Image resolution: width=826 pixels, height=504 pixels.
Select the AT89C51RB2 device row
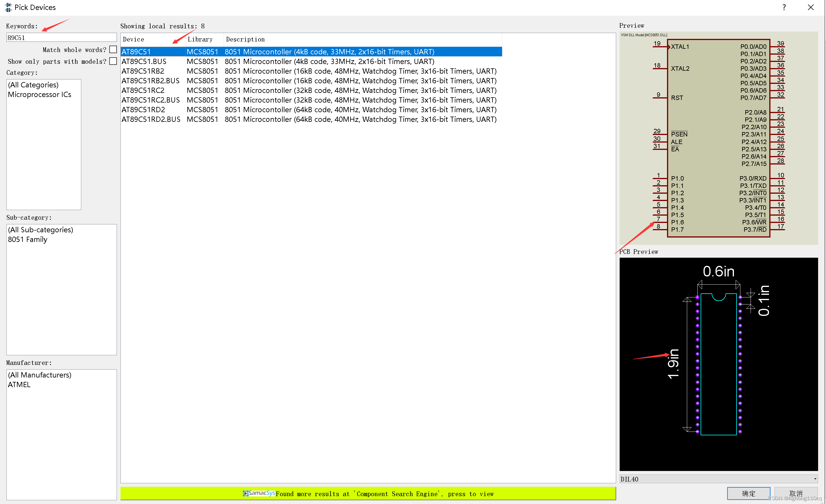tap(143, 71)
